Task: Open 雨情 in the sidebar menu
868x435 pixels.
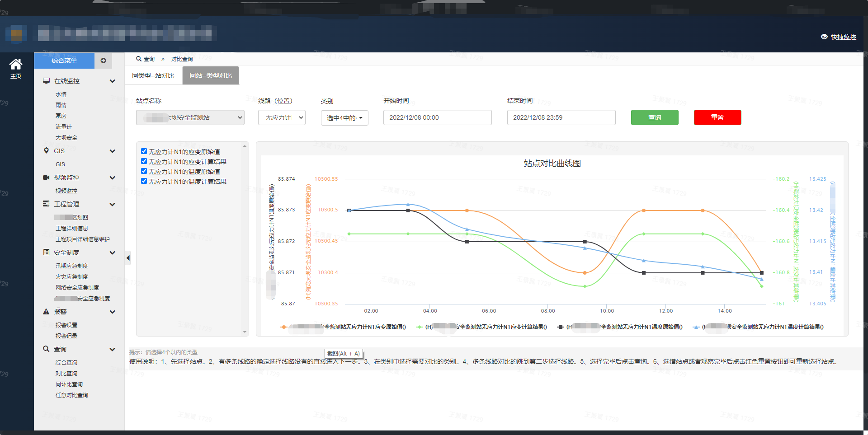Action: (61, 105)
